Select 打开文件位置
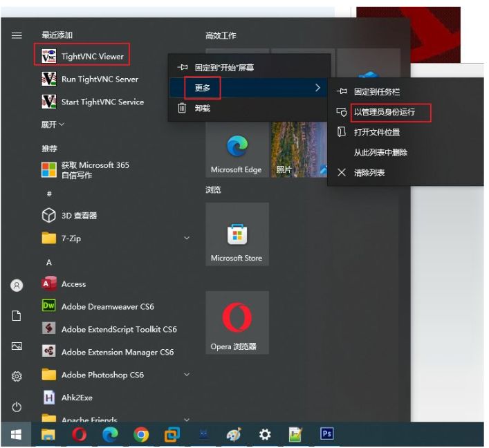This screenshot has height=448, width=489. tap(405, 132)
